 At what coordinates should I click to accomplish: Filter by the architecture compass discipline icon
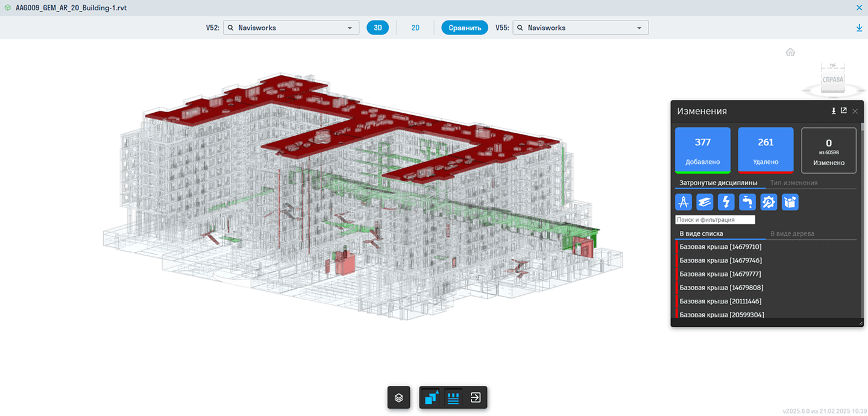point(683,202)
